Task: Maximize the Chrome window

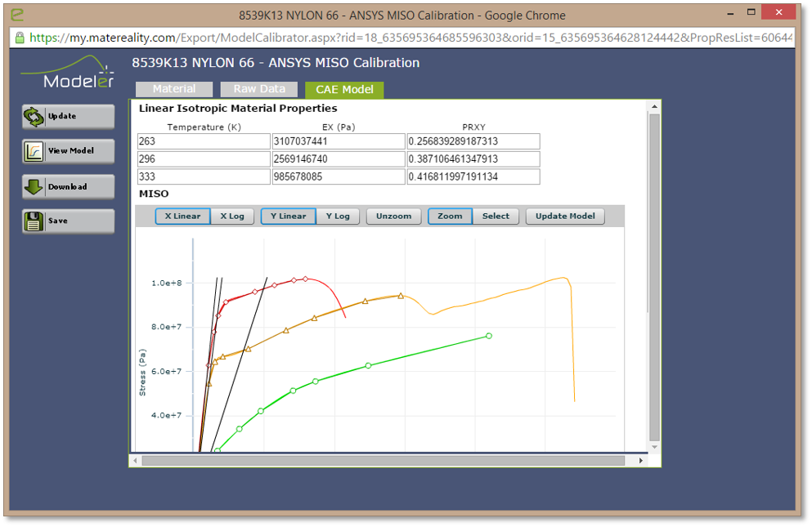Action: tap(751, 12)
